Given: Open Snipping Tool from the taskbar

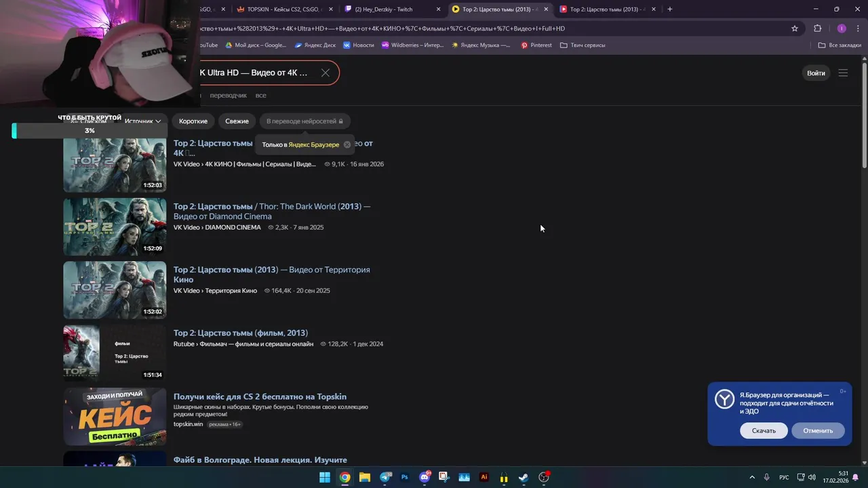Looking at the screenshot, I should coord(444,477).
